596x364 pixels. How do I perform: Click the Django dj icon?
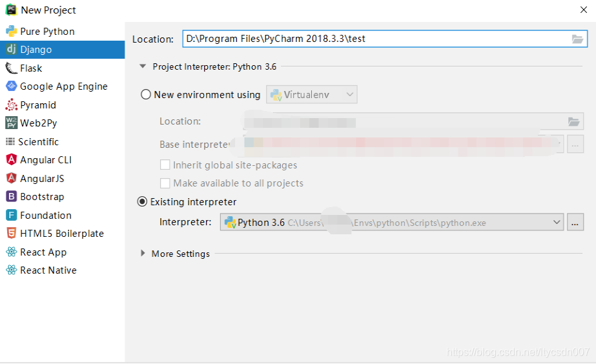tap(12, 50)
